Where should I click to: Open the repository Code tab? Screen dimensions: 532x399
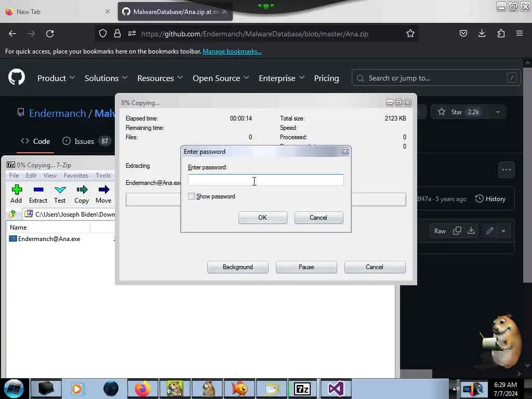[35, 141]
